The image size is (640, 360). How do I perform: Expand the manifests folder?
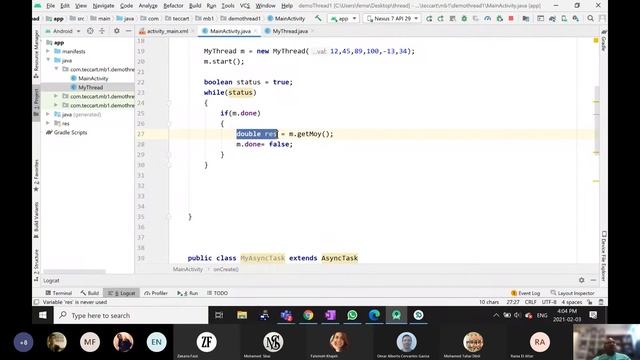pyautogui.click(x=48, y=51)
